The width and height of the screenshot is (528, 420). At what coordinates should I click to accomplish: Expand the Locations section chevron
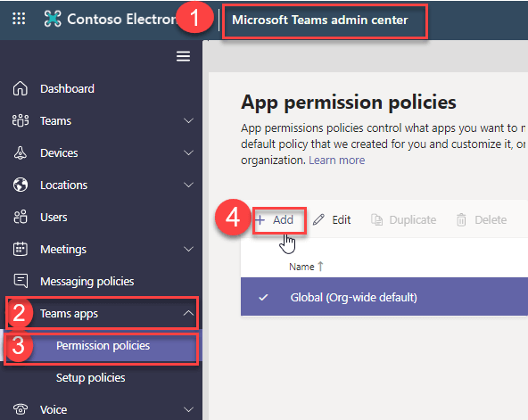188,185
